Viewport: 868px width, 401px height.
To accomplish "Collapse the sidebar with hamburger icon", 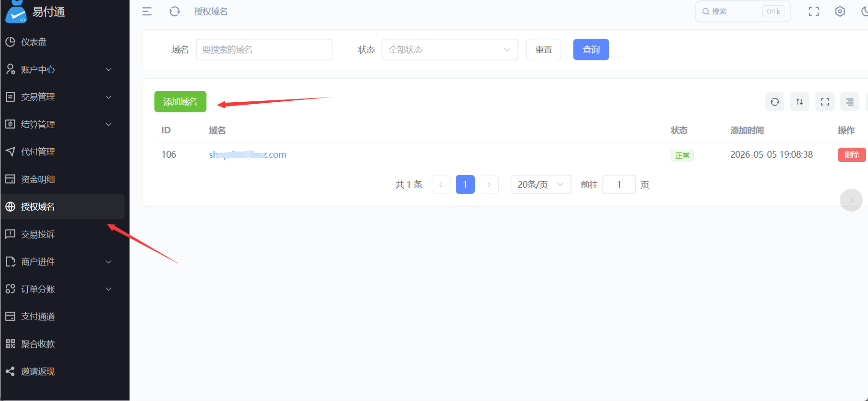I will point(147,11).
